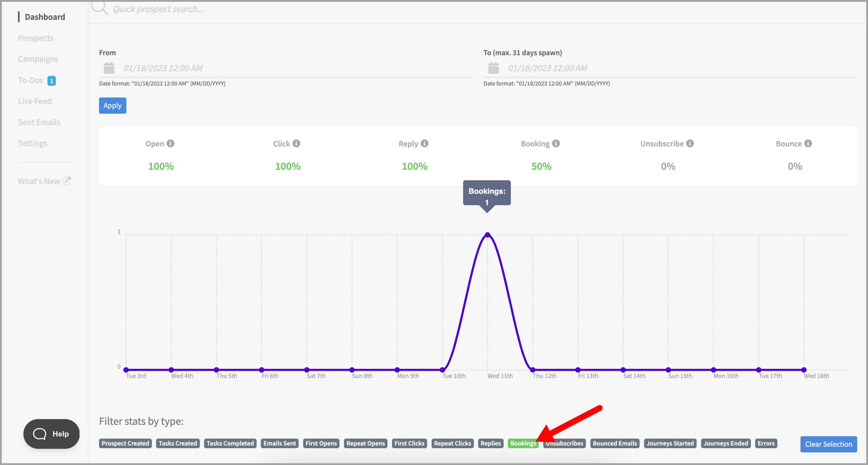This screenshot has height=465, width=868.
Task: Click the Wed 11th peak data point
Action: 488,235
